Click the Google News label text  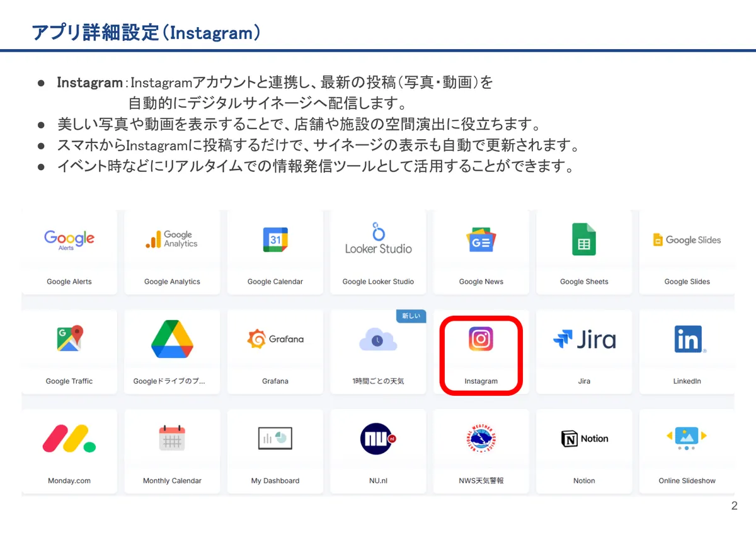[x=481, y=282]
